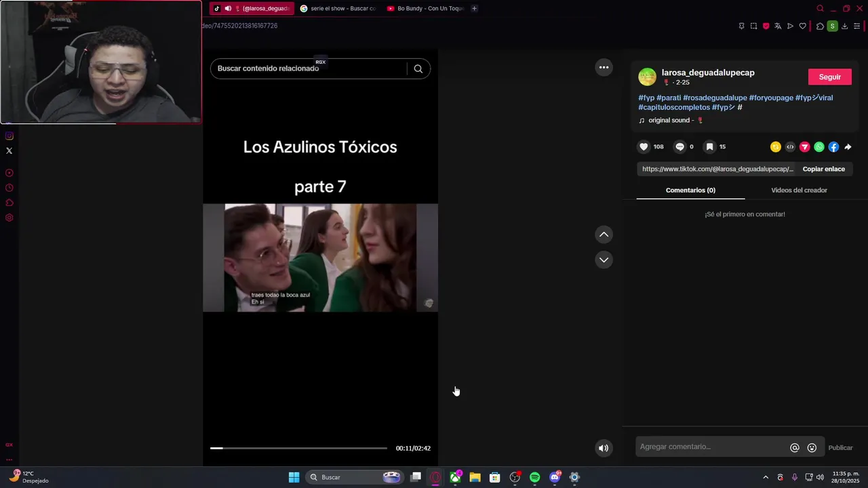Click the Publicar comment button
Image resolution: width=868 pixels, height=488 pixels.
coord(840,447)
